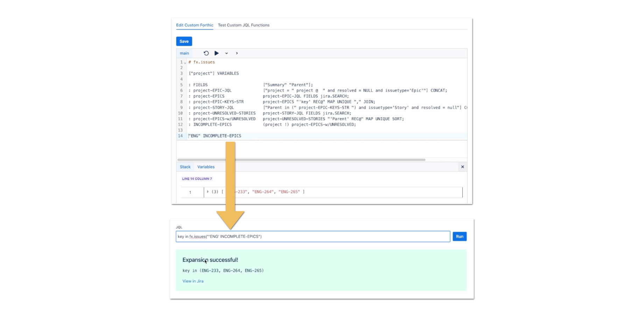
Task: Step forward with the right chevron icon
Action: (x=237, y=53)
